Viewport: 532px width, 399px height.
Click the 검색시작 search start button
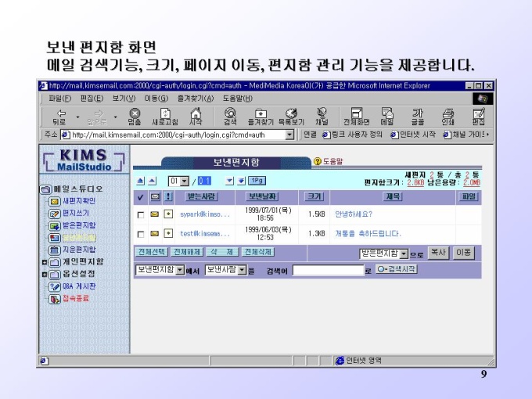click(397, 269)
